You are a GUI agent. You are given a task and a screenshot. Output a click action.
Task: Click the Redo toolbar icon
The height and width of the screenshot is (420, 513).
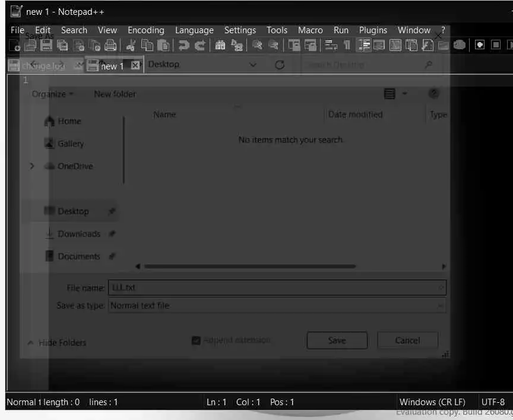click(200, 45)
